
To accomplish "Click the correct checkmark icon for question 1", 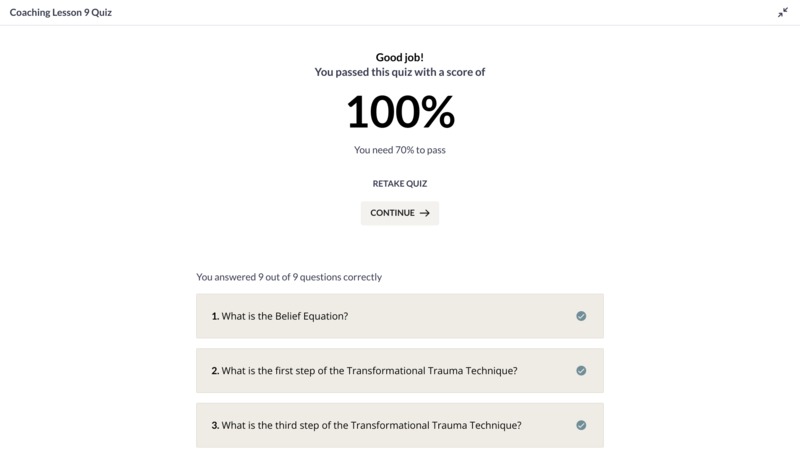I will 581,316.
